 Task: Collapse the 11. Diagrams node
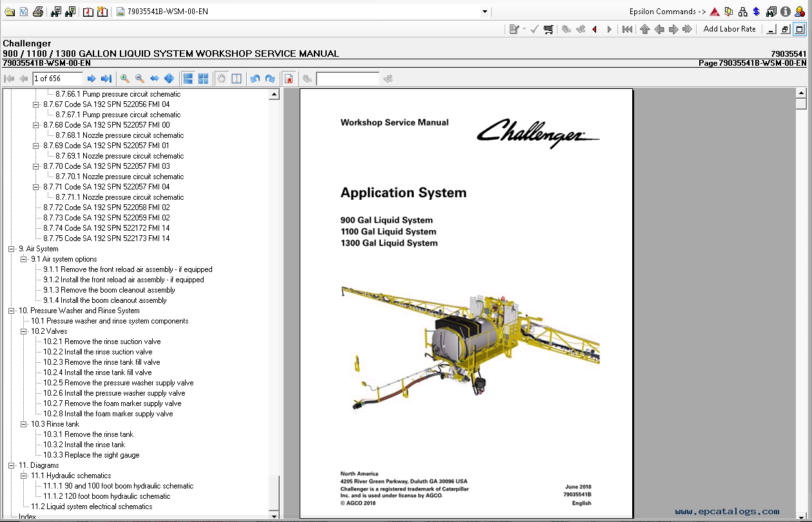pyautogui.click(x=12, y=465)
